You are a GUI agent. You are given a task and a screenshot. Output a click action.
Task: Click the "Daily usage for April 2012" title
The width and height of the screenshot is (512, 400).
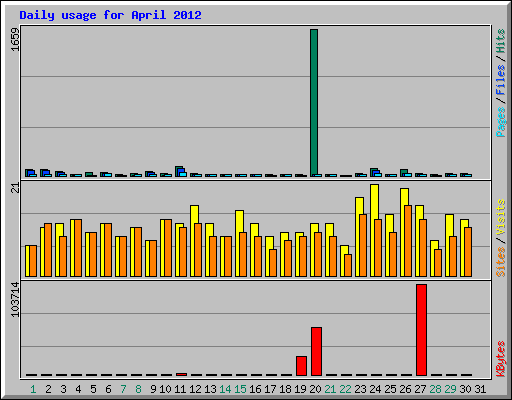[x=110, y=15]
